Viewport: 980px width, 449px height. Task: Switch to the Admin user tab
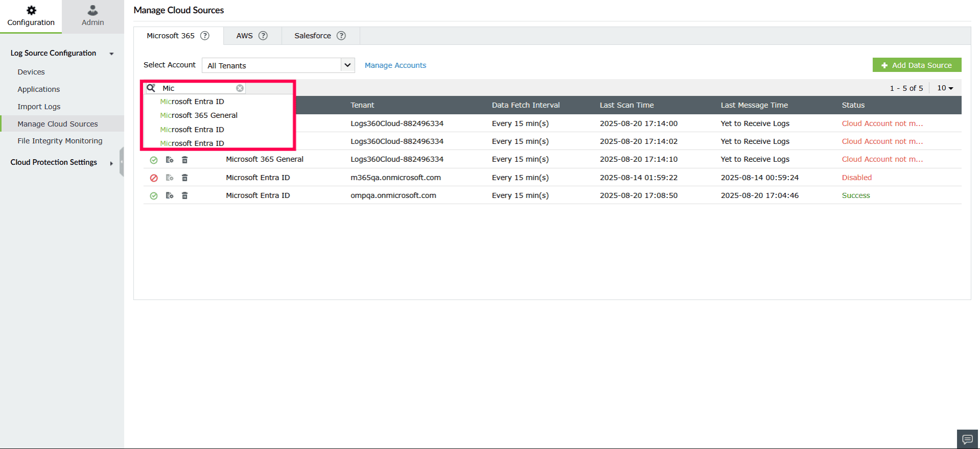click(93, 16)
